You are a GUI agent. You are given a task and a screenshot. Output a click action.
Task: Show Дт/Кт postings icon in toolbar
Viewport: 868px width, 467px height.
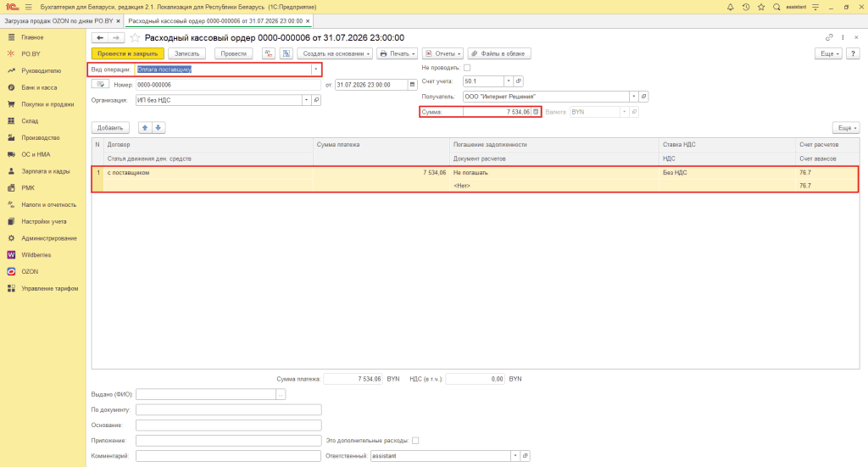269,53
